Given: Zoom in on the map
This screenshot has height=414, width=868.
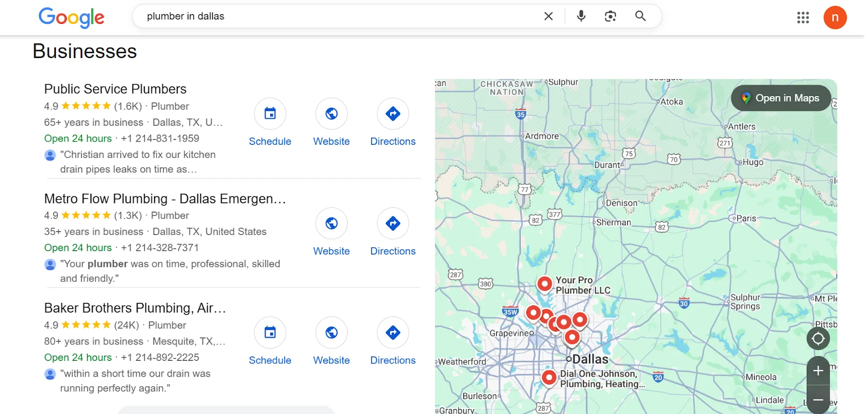Looking at the screenshot, I should point(818,371).
